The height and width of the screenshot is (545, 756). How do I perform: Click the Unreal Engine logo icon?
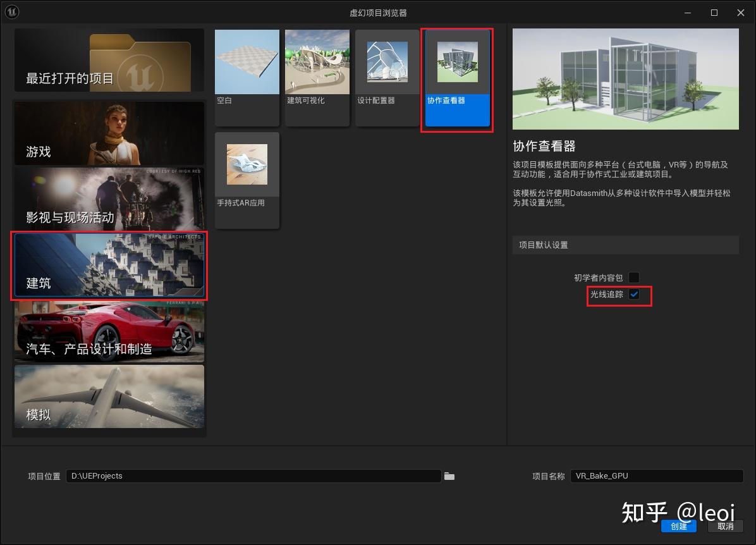(x=12, y=12)
